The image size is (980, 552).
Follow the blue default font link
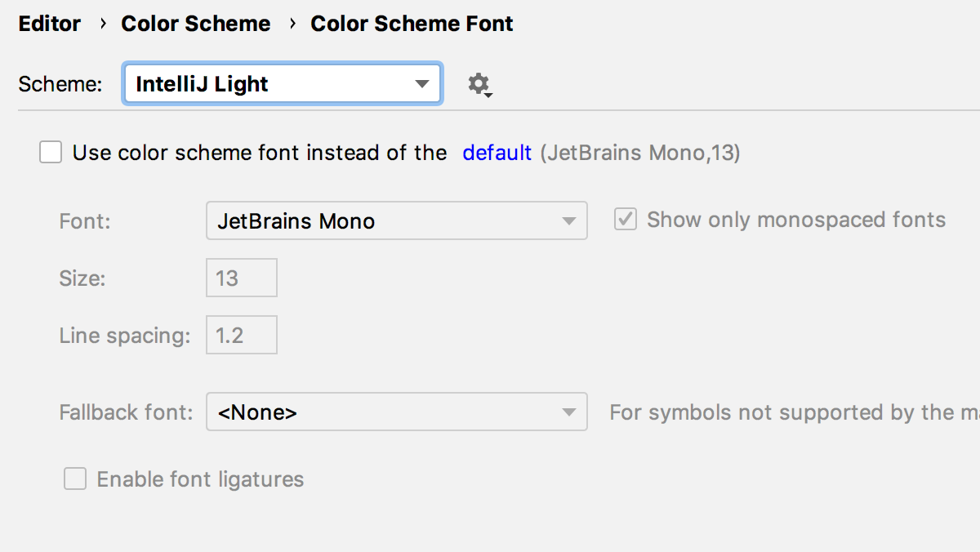pos(497,153)
